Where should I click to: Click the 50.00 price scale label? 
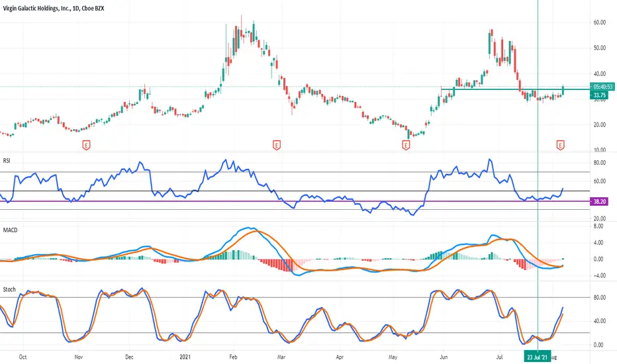pyautogui.click(x=600, y=48)
